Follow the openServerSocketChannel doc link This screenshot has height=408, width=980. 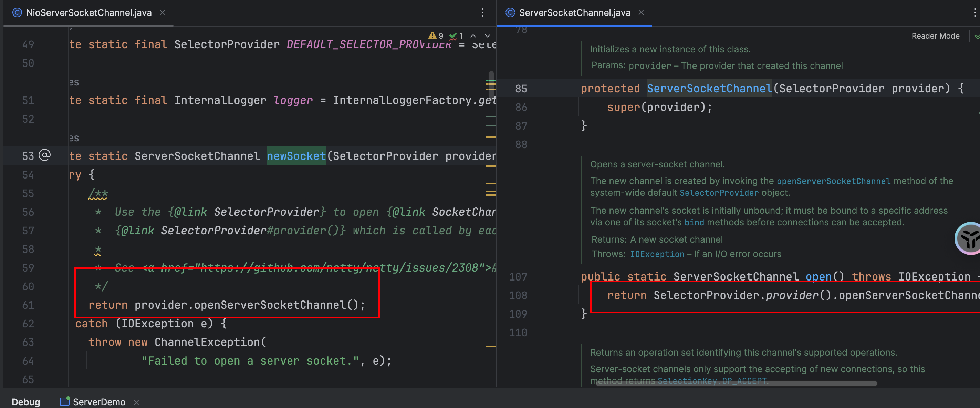pos(833,181)
